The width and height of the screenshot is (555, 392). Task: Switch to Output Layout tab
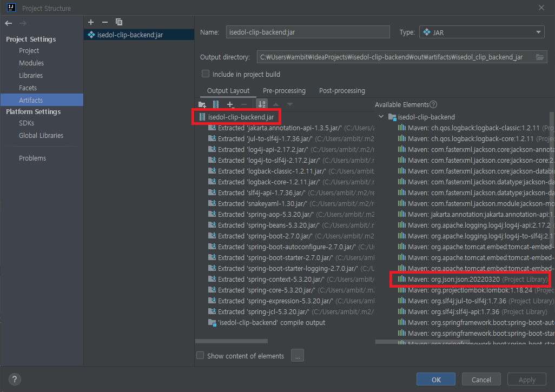point(228,91)
